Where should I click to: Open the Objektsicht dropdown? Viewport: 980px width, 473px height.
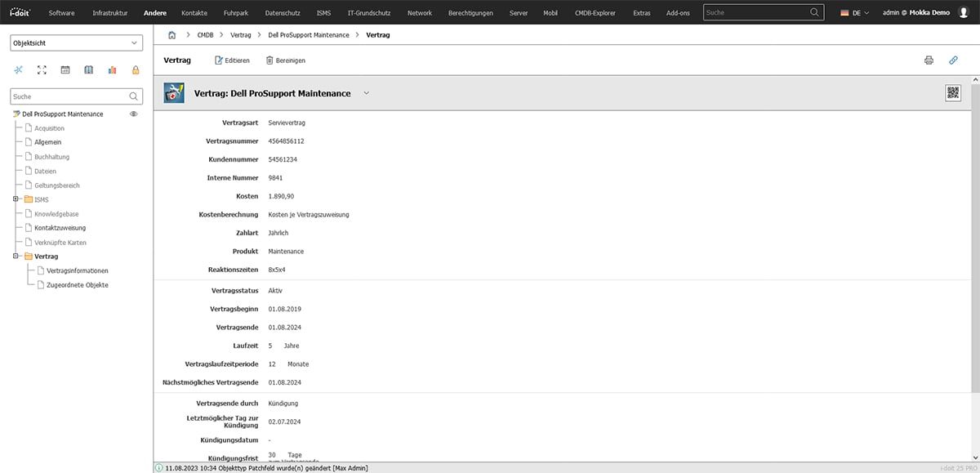[77, 42]
